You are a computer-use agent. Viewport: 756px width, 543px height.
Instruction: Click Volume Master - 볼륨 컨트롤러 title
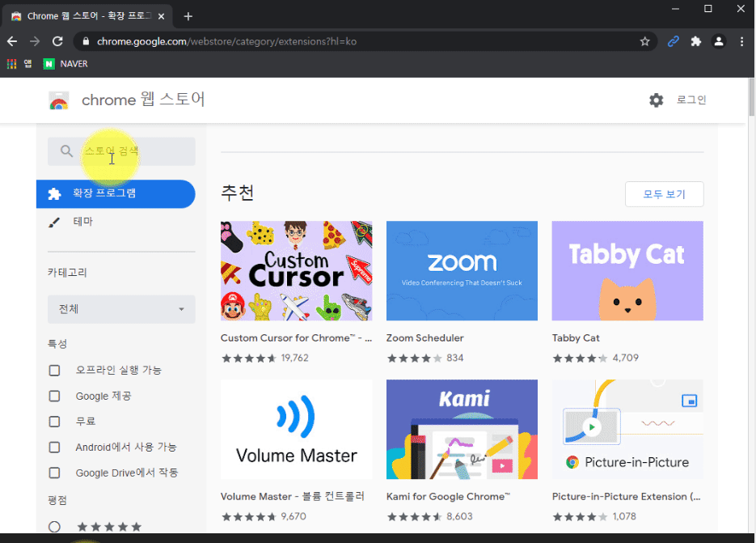(x=293, y=496)
